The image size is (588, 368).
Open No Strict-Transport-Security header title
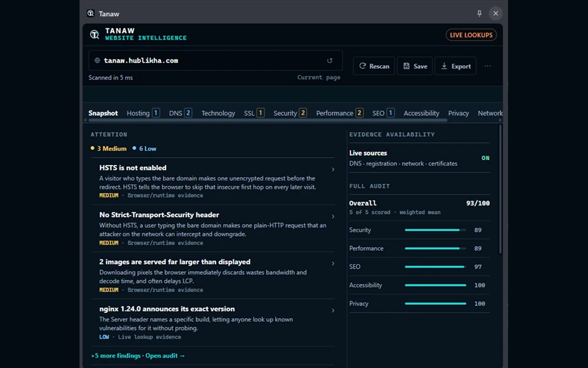pos(159,215)
